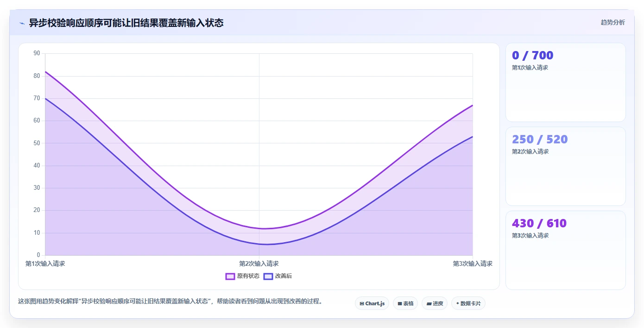
Task: Click 第3次输入请求 x-axis label
Action: coord(473,264)
